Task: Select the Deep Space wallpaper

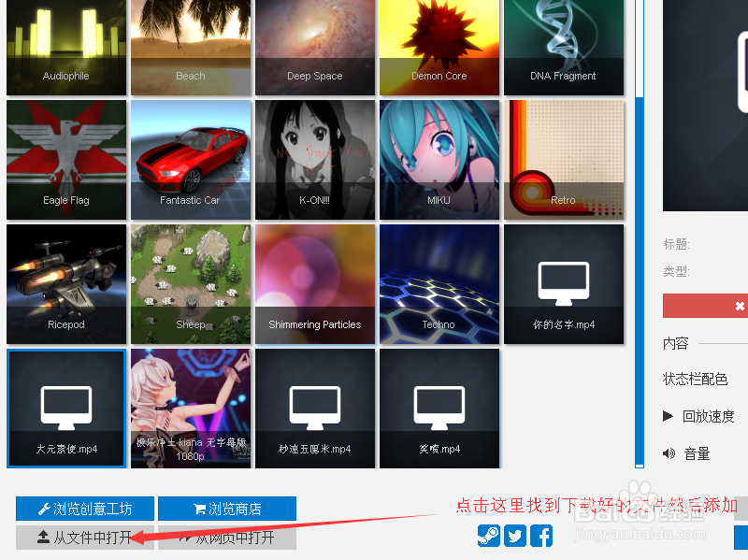Action: pos(315,48)
